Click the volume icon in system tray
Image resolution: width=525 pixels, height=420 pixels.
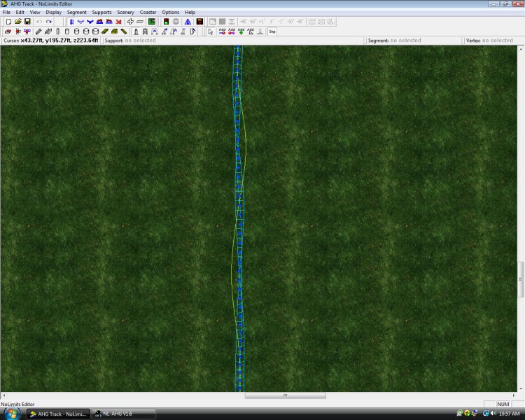493,414
